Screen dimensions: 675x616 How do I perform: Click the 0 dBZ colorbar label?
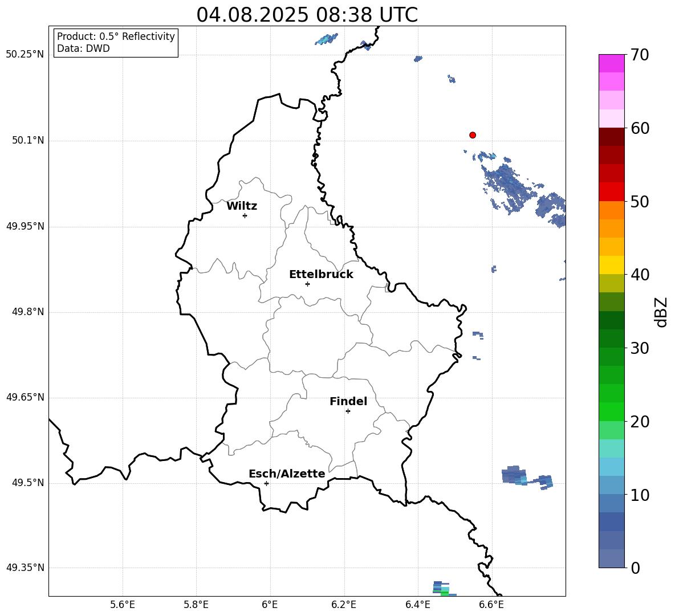(x=635, y=568)
